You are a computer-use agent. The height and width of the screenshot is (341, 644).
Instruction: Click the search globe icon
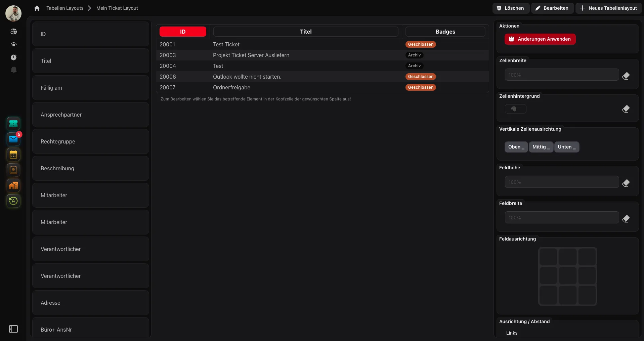pyautogui.click(x=13, y=31)
